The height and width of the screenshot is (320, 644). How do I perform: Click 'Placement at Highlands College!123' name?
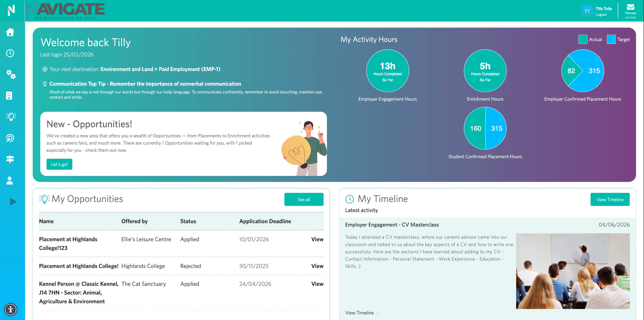tap(68, 244)
